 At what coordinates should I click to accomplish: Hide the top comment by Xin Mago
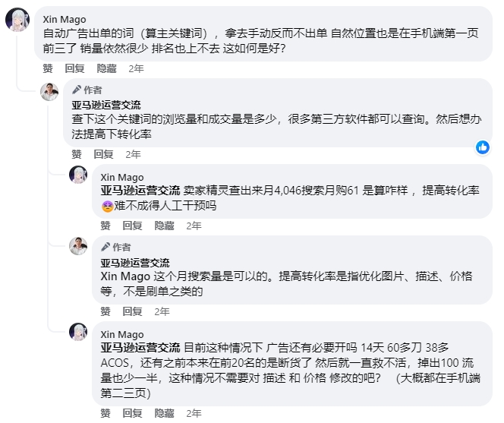(x=107, y=68)
